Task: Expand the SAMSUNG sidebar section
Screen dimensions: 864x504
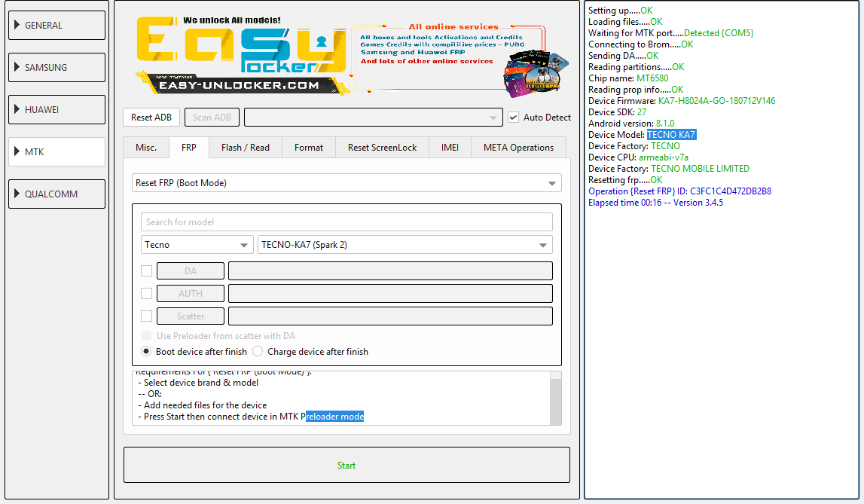Action: point(56,67)
